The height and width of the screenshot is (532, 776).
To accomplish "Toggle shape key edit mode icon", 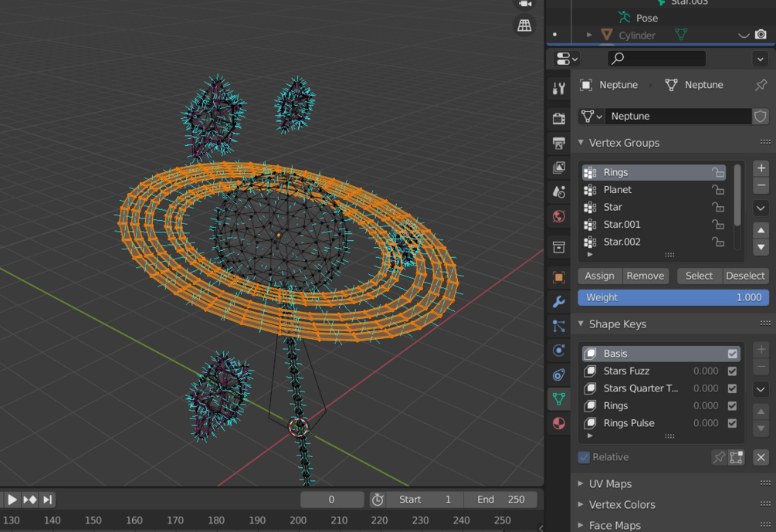I will pyautogui.click(x=737, y=457).
